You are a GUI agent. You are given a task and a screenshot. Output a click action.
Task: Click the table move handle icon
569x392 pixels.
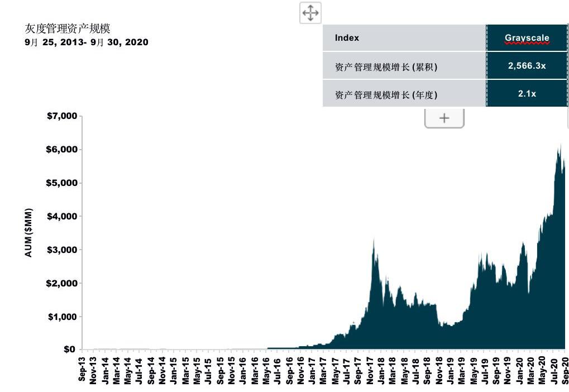point(310,13)
